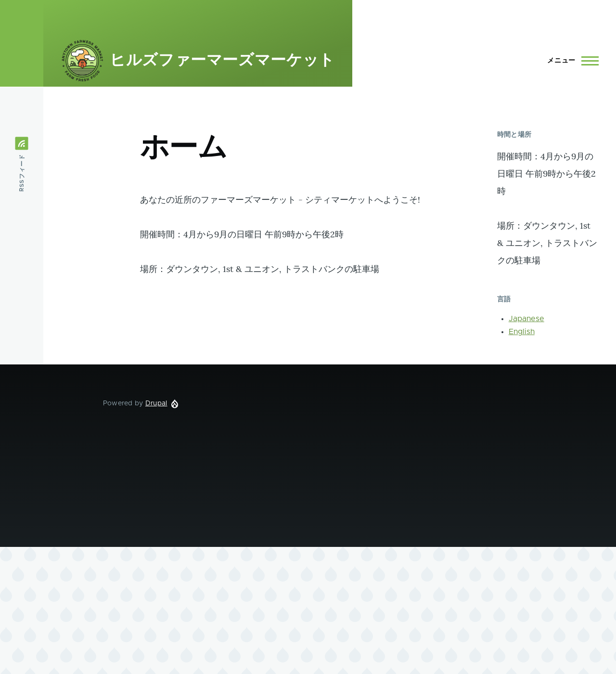Viewport: 616px width, 674px height.
Task: Click the site title ヒルズファーマーズマーケット
Action: pyautogui.click(x=221, y=61)
